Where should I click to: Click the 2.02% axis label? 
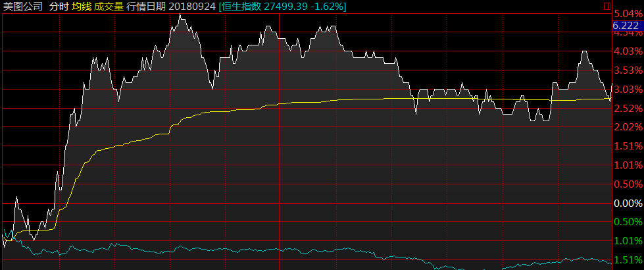(628, 127)
